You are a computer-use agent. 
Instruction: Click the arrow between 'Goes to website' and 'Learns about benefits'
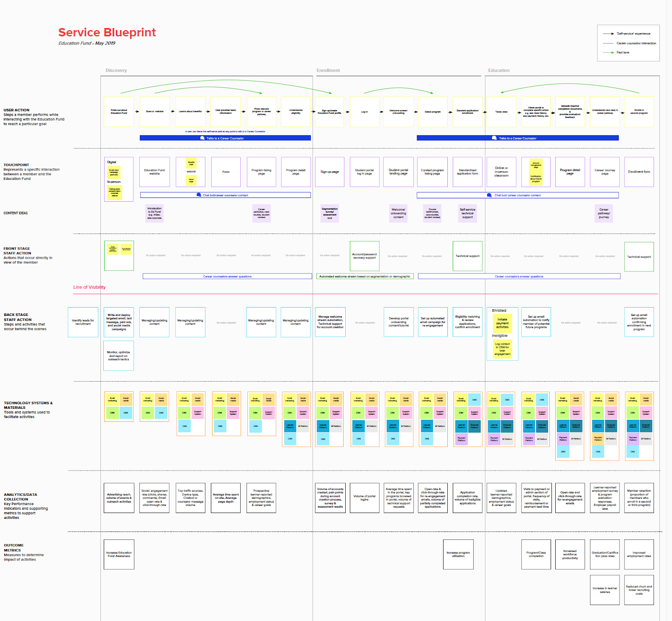[x=172, y=111]
